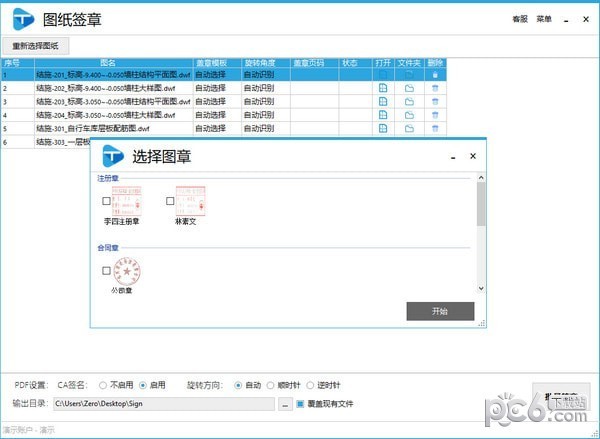Click the 图纸签章 app logo
The height and width of the screenshot is (439, 600).
[23, 19]
